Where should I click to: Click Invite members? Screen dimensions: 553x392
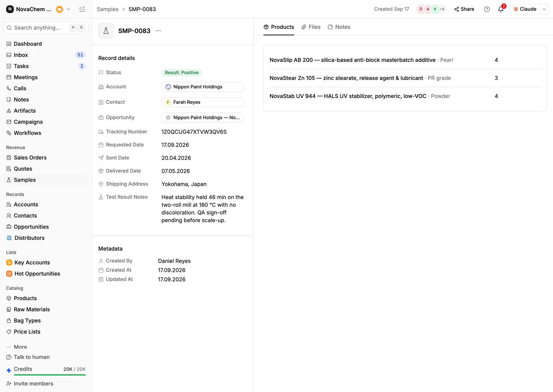click(x=30, y=384)
